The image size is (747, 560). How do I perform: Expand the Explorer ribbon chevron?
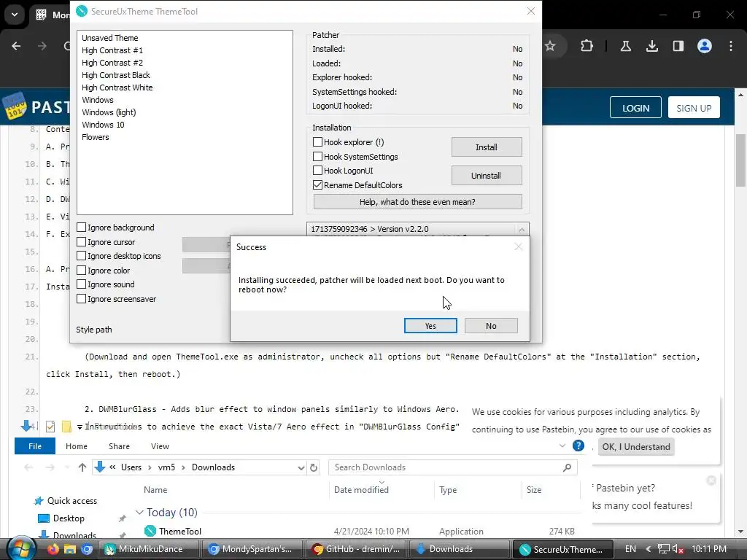[x=562, y=446]
